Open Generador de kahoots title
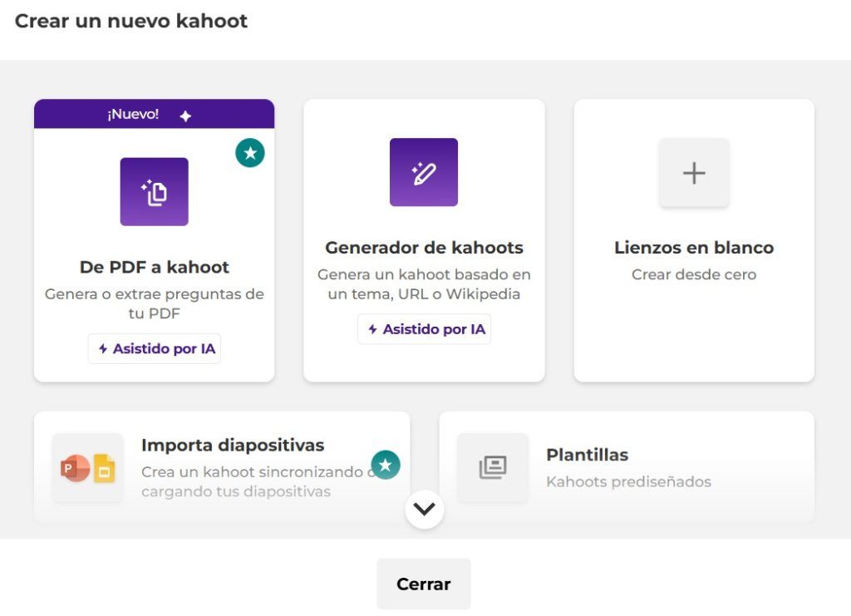Screen dimensions: 851x616 point(425,248)
